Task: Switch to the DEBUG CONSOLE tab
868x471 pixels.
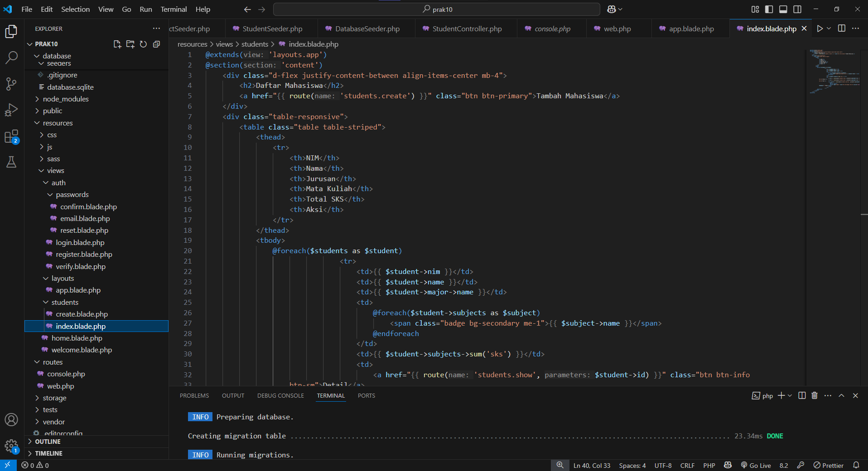Action: tap(280, 395)
